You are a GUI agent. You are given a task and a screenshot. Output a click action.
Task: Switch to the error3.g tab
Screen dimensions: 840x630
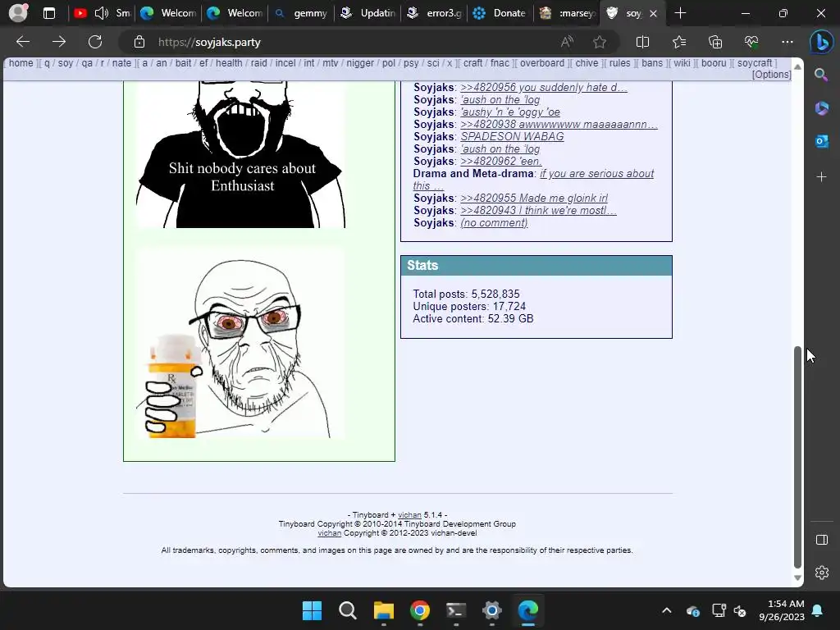click(x=433, y=13)
